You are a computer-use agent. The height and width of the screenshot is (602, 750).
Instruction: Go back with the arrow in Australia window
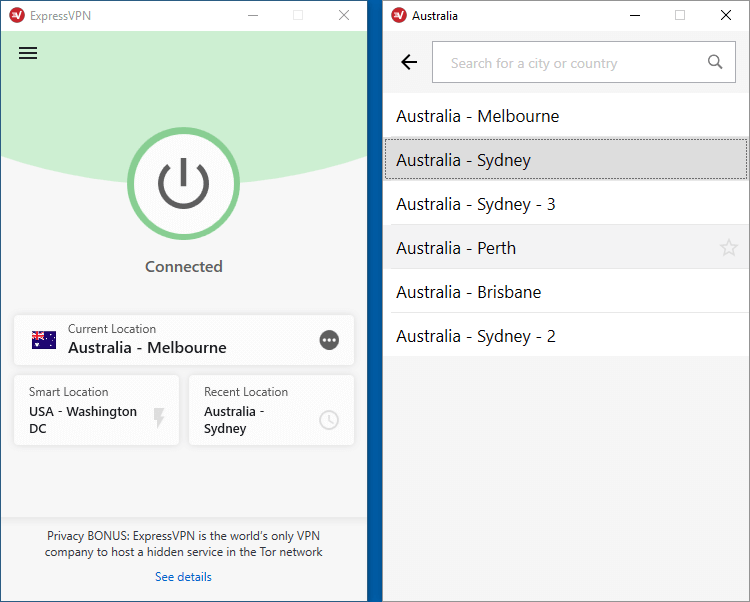pos(409,62)
